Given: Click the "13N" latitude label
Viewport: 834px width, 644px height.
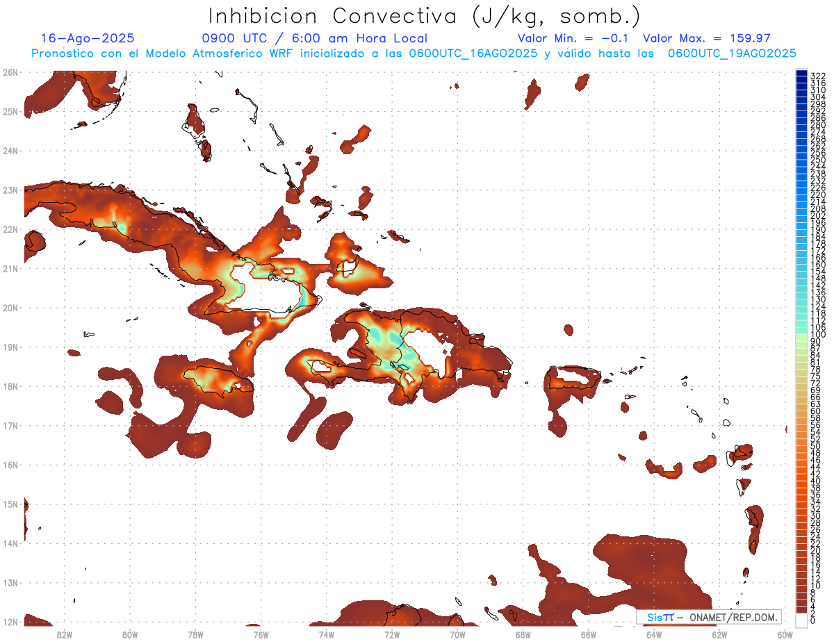Looking at the screenshot, I should click(x=10, y=582).
